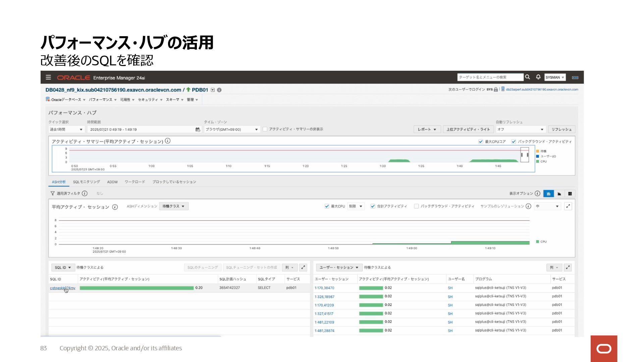Maximize the Average Active Sessions chart
This screenshot has height=362, width=644.
tap(568, 206)
